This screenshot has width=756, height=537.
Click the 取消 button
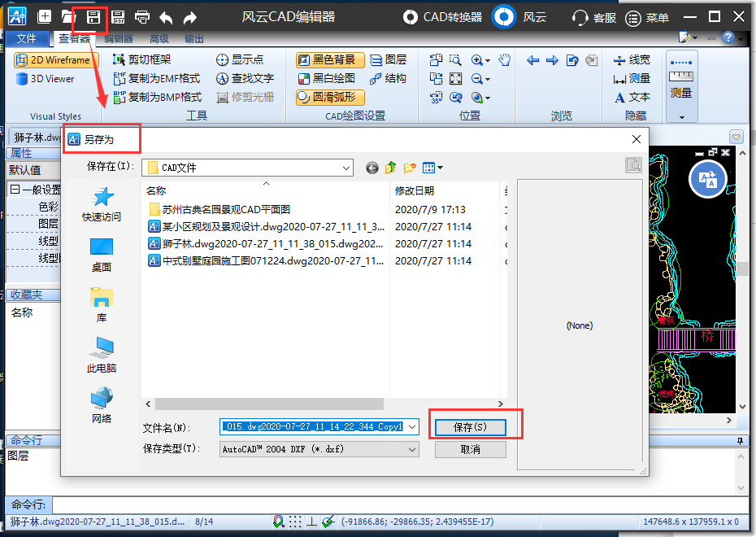pyautogui.click(x=471, y=450)
